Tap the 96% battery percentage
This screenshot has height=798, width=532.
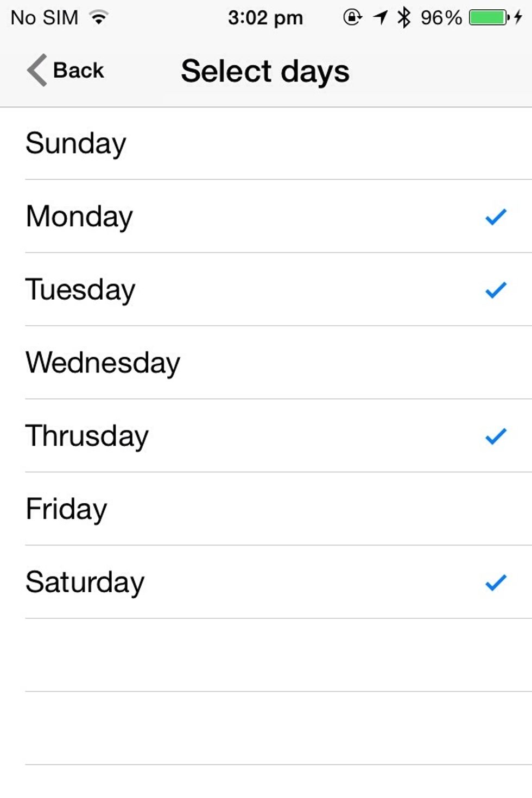point(441,18)
